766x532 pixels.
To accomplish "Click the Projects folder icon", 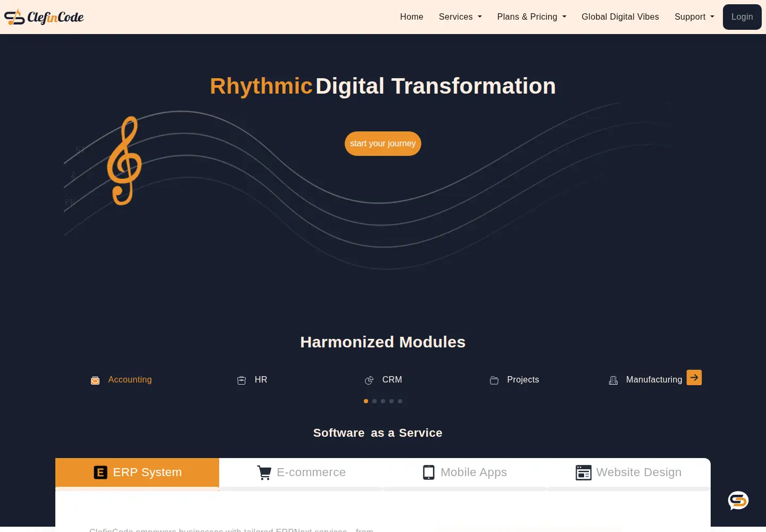I will 494,380.
